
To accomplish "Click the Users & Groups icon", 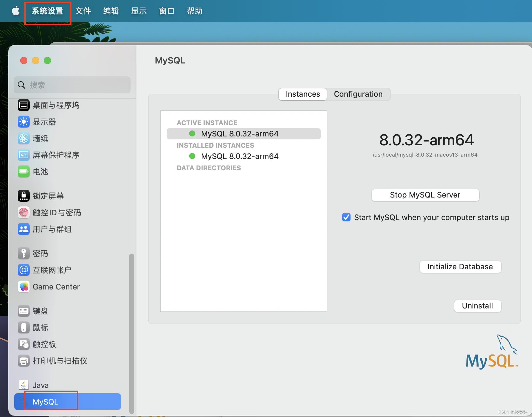I will pos(24,229).
